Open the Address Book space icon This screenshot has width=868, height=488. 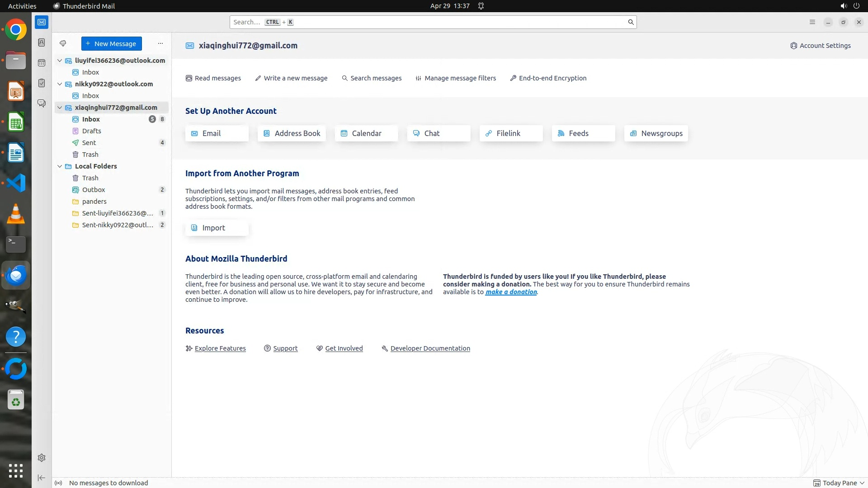[42, 42]
